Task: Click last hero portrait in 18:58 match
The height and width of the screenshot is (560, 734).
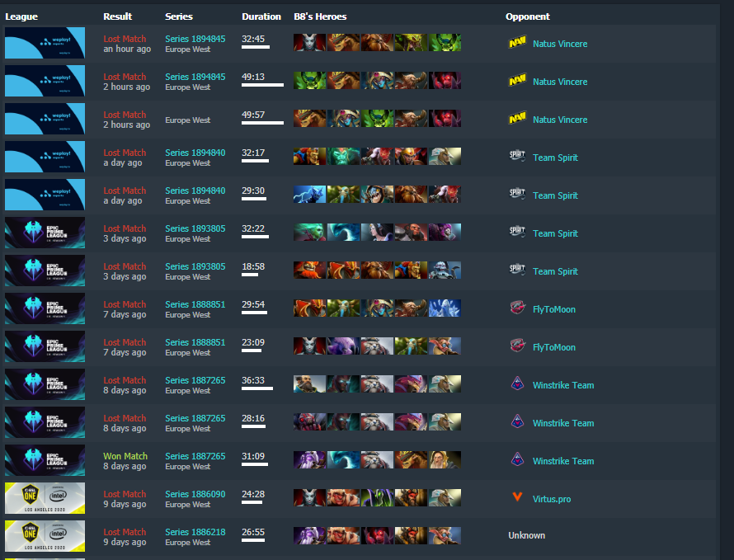Action: [445, 271]
